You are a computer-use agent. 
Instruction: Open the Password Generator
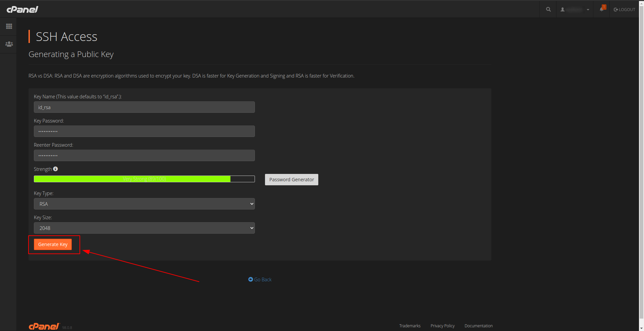pos(291,180)
